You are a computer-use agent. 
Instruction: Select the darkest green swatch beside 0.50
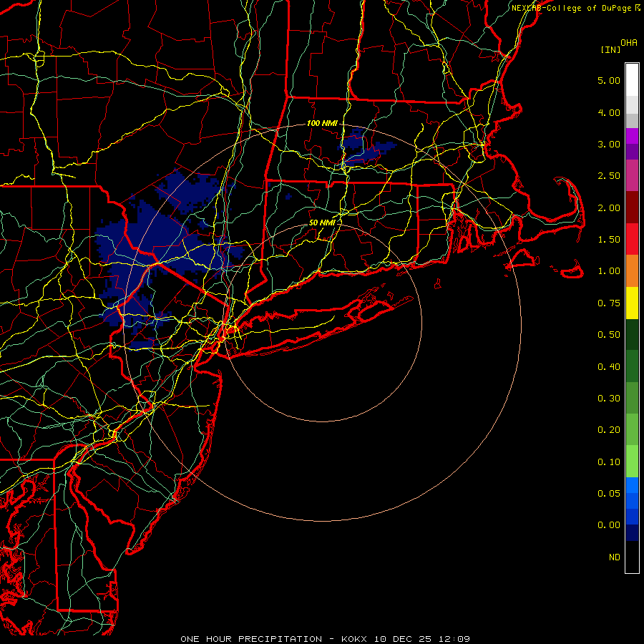pyautogui.click(x=632, y=334)
